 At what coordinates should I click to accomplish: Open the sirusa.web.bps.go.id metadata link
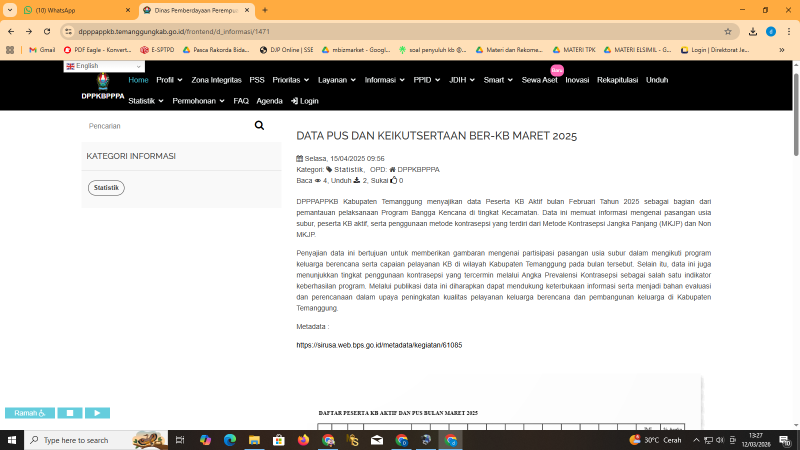[379, 345]
